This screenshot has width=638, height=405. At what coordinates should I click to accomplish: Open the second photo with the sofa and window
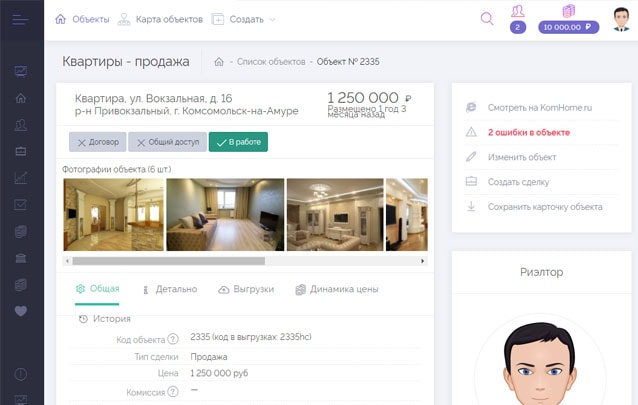pyautogui.click(x=225, y=215)
